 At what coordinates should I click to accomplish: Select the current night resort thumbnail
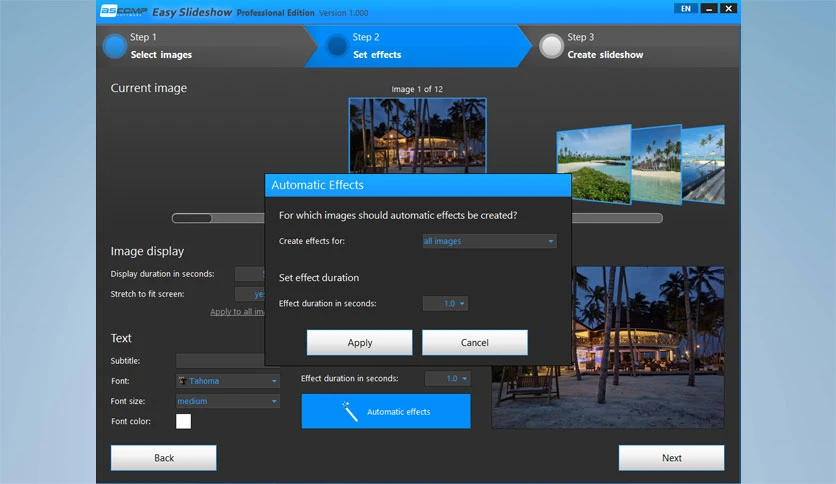pyautogui.click(x=417, y=136)
